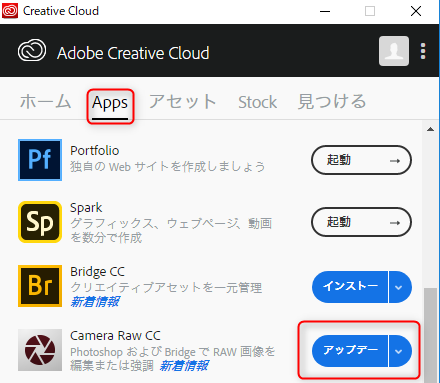Screen dimensions: 440x383
Task: Go to the Stock tab
Action: [257, 102]
